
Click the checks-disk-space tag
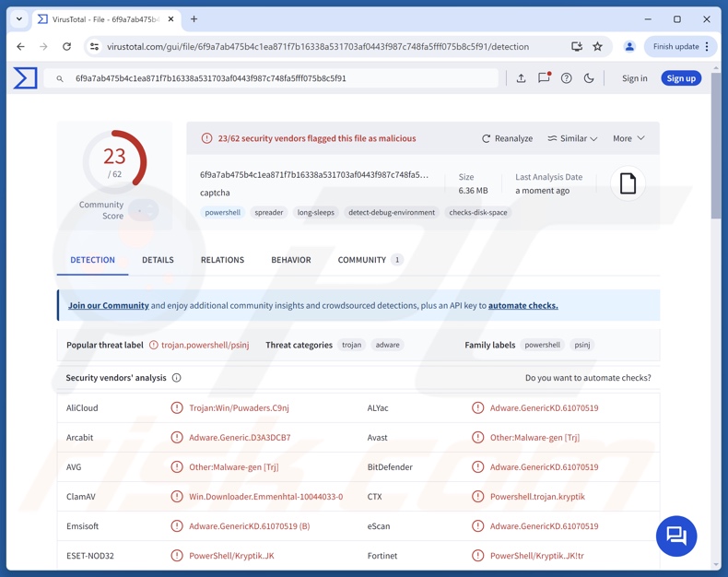pyautogui.click(x=478, y=212)
